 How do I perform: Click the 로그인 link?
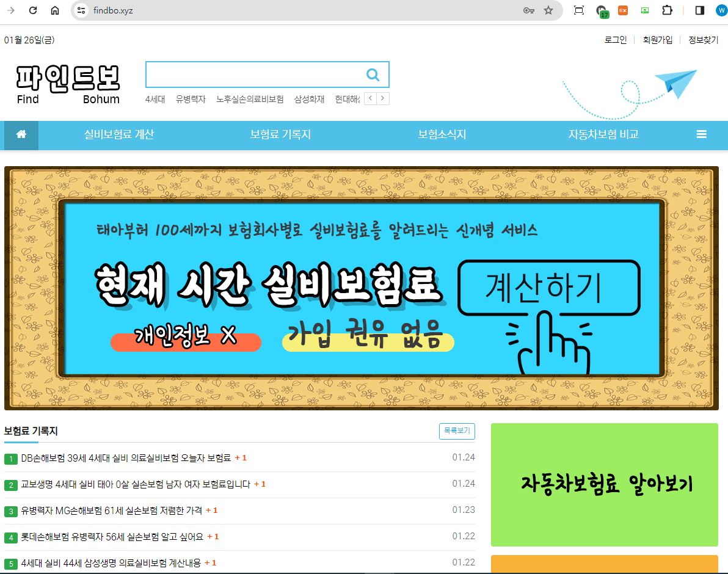[616, 40]
